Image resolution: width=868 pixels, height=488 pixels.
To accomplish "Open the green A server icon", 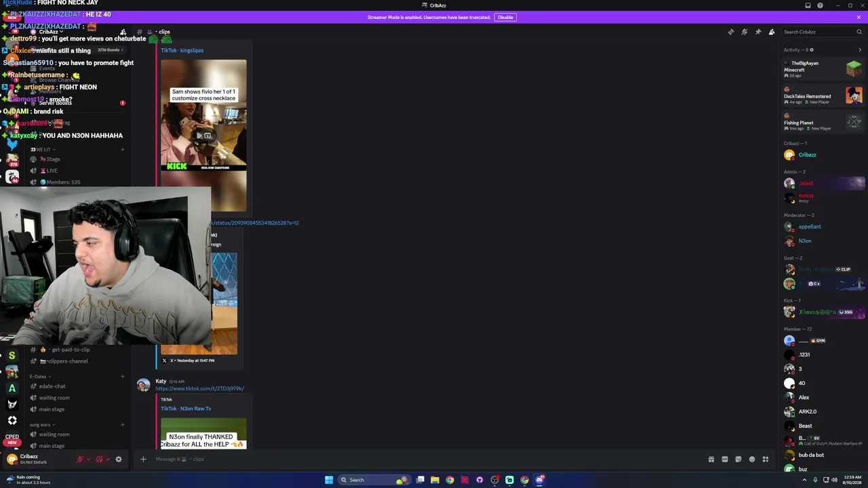I will 12,388.
